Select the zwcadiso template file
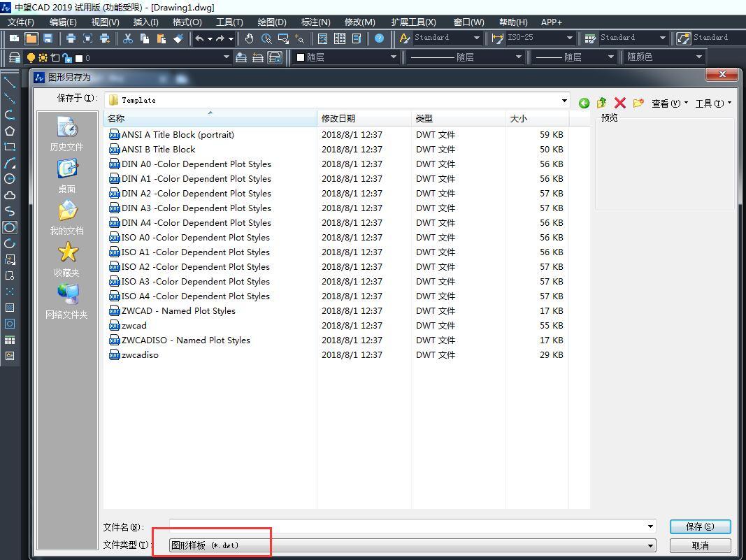The width and height of the screenshot is (746, 560). [x=140, y=355]
